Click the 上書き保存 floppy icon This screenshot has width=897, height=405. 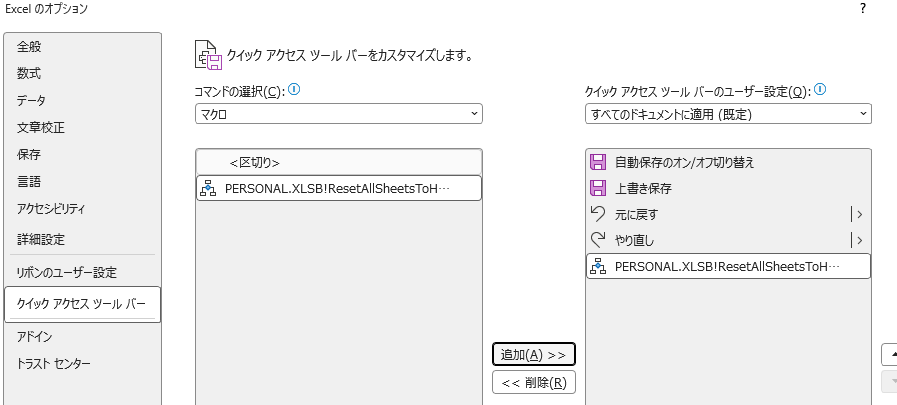click(x=597, y=188)
